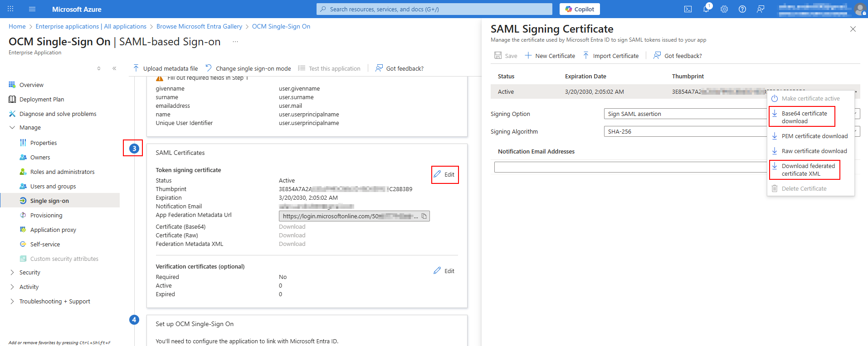Open Custom security attributes
This screenshot has height=346, width=868.
tap(64, 259)
